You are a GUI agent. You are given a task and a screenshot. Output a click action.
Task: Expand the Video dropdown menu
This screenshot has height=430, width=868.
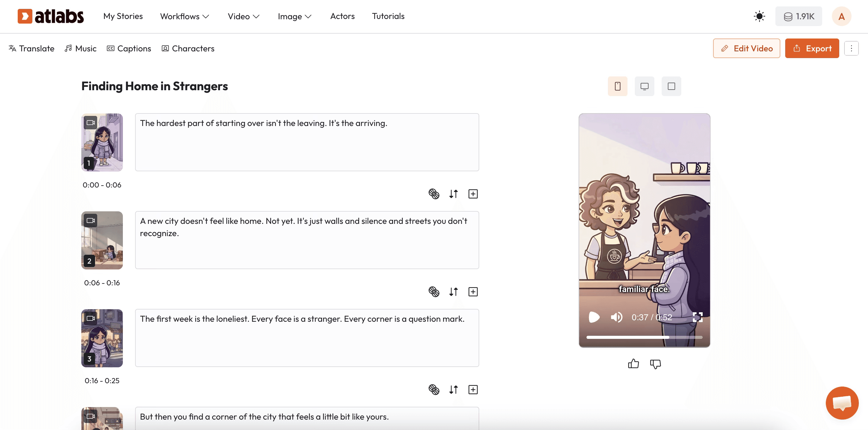pos(243,16)
